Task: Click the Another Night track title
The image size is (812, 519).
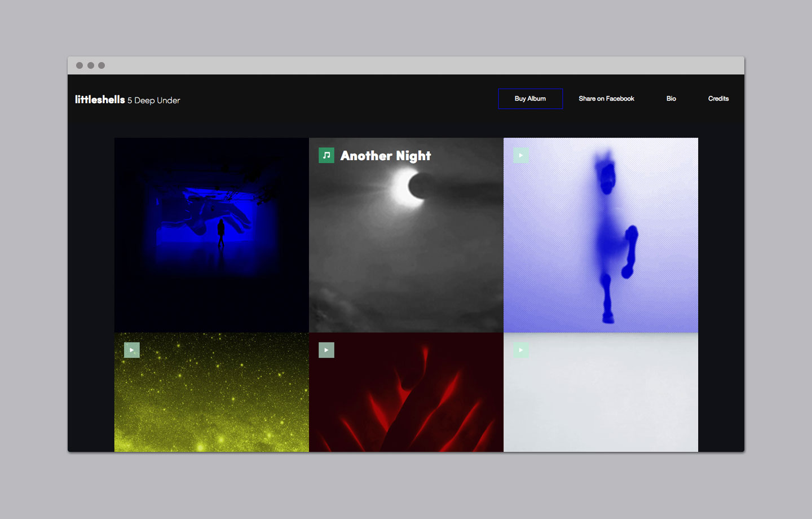Action: pyautogui.click(x=386, y=156)
